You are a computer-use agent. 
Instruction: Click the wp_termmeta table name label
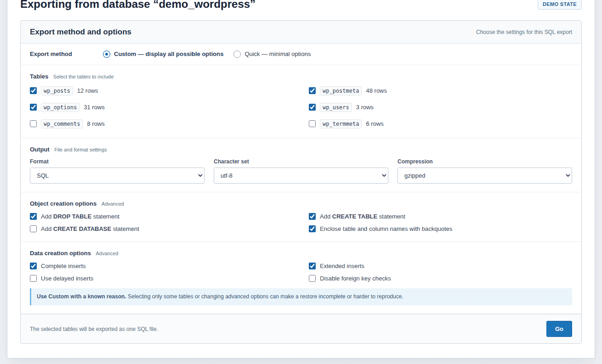point(341,124)
